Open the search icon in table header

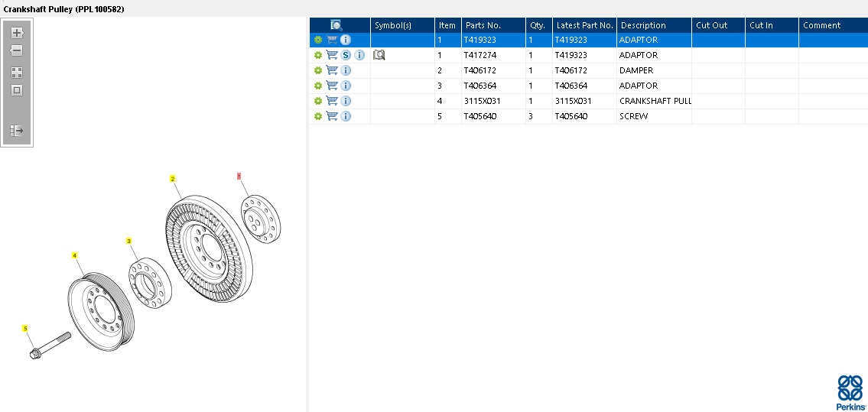pos(336,25)
